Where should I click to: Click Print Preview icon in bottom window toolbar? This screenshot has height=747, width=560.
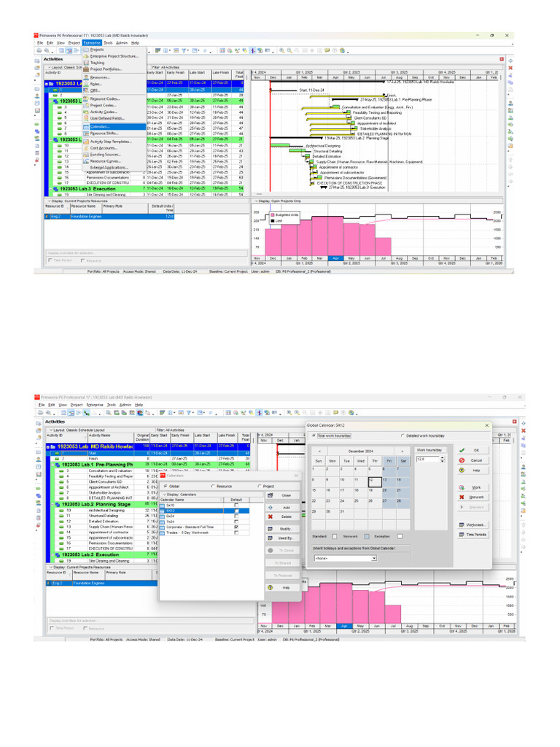[49, 413]
